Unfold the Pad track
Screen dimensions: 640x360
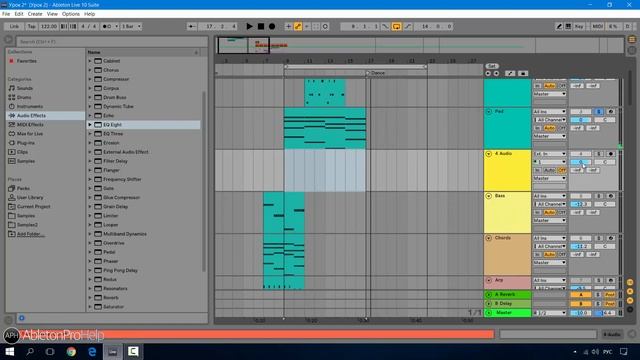pos(489,111)
